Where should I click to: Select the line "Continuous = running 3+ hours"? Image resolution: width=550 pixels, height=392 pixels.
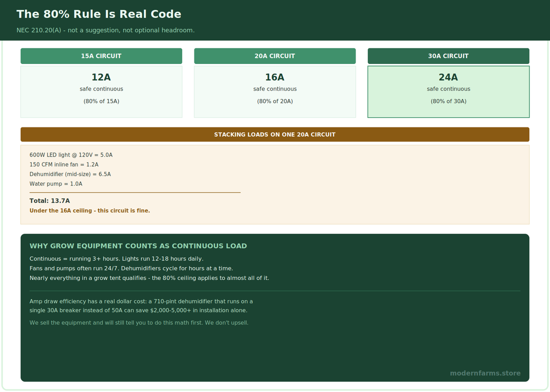point(116,259)
